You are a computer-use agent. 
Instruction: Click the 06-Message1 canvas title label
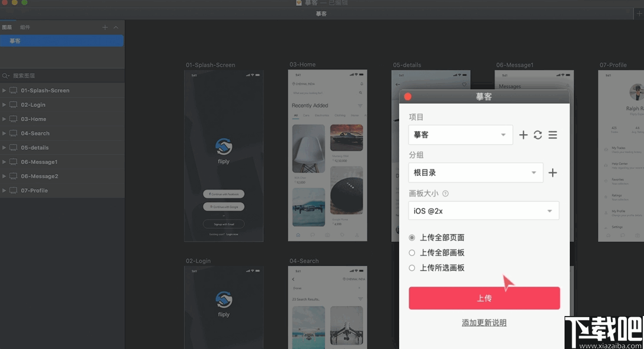pyautogui.click(x=514, y=65)
